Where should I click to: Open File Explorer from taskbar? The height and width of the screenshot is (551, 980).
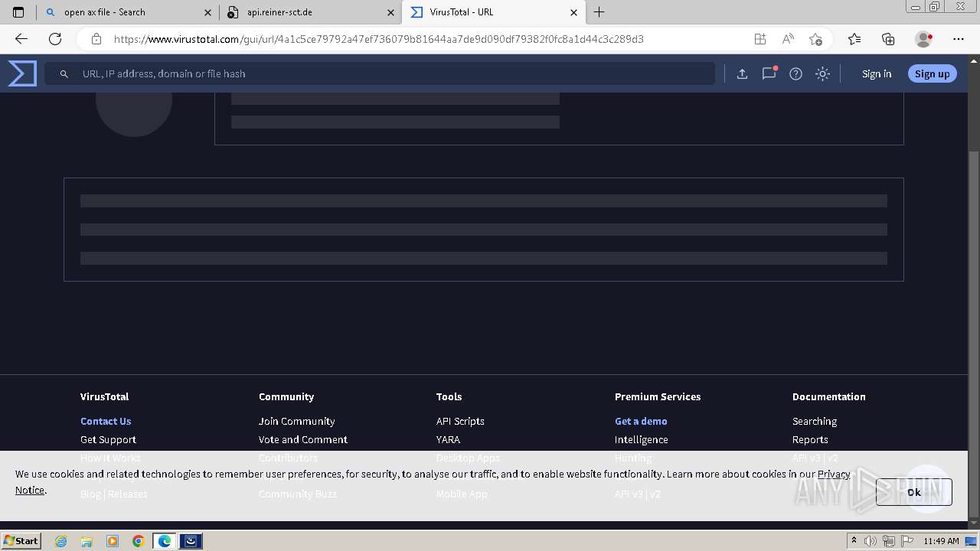(87, 541)
